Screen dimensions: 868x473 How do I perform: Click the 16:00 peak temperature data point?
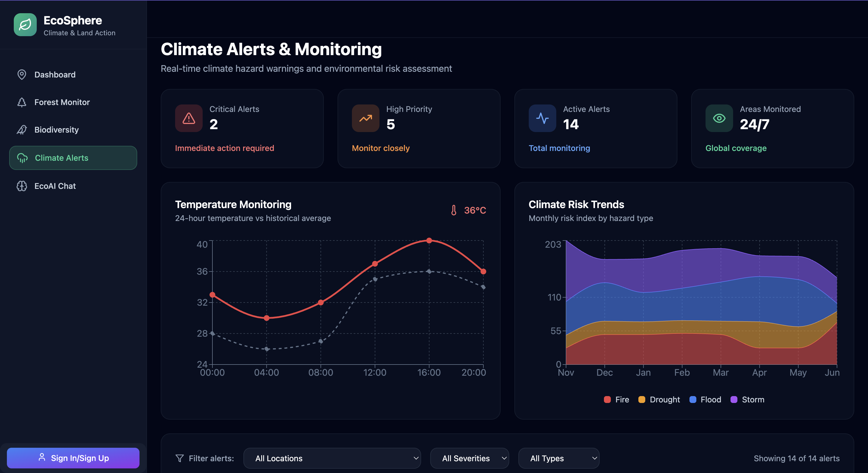(429, 241)
